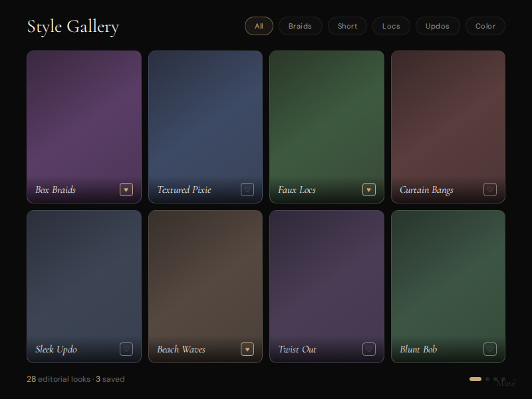The height and width of the screenshot is (399, 532).
Task: Select the active first page indicator
Action: (x=475, y=379)
